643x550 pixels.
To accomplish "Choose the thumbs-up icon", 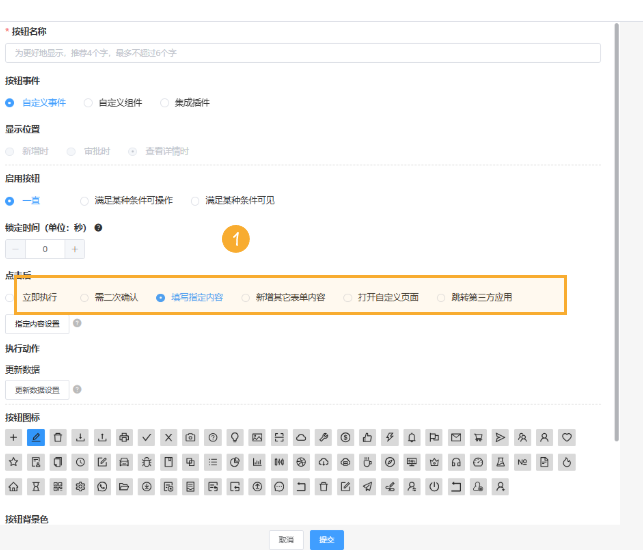I will [x=368, y=438].
